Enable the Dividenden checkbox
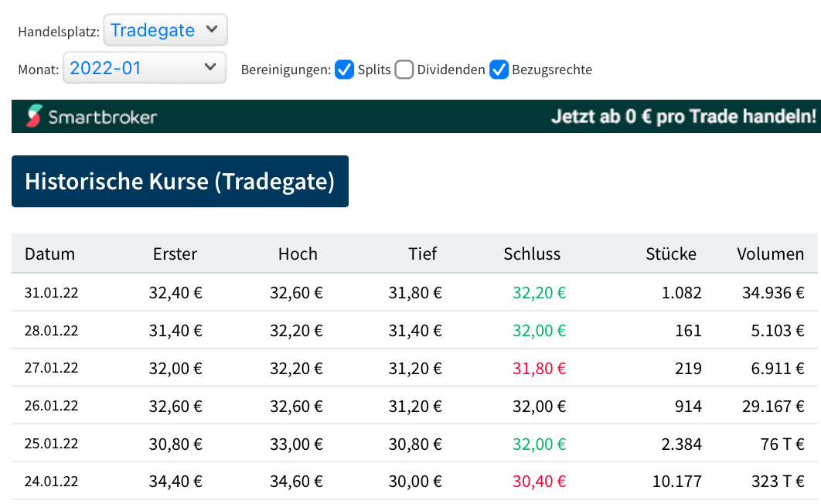 404,70
